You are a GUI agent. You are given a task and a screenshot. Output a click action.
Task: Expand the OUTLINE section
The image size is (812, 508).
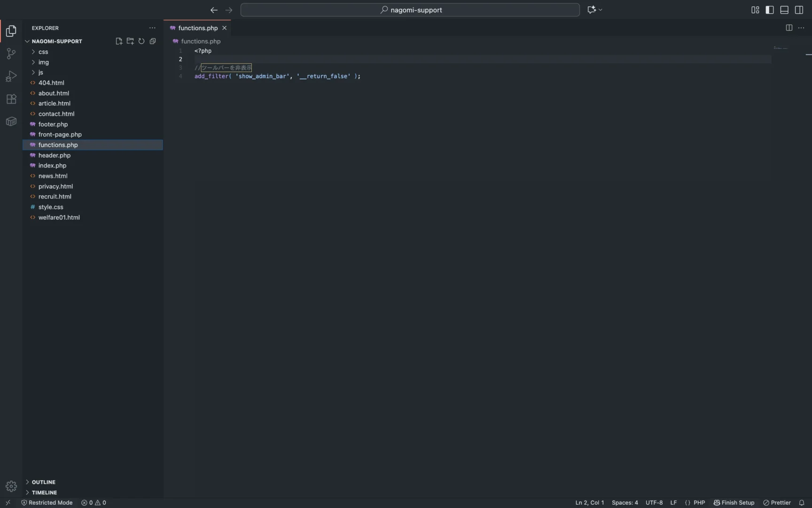point(44,482)
